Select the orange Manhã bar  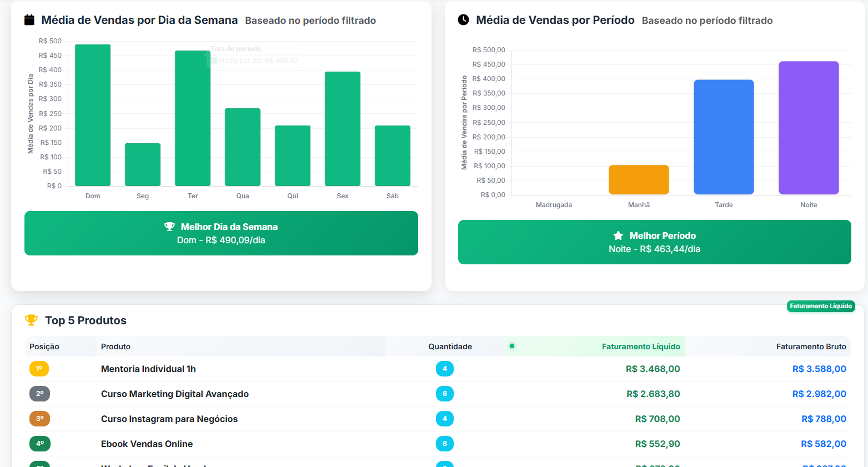click(639, 179)
